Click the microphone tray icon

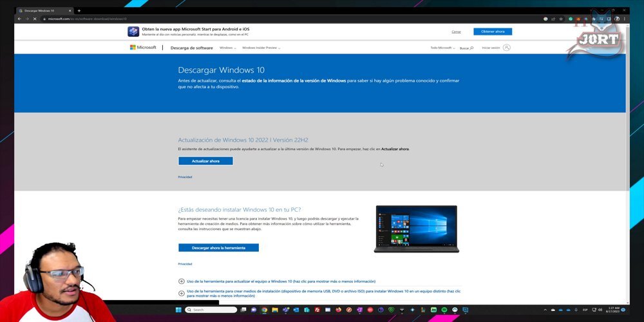[x=576, y=310]
